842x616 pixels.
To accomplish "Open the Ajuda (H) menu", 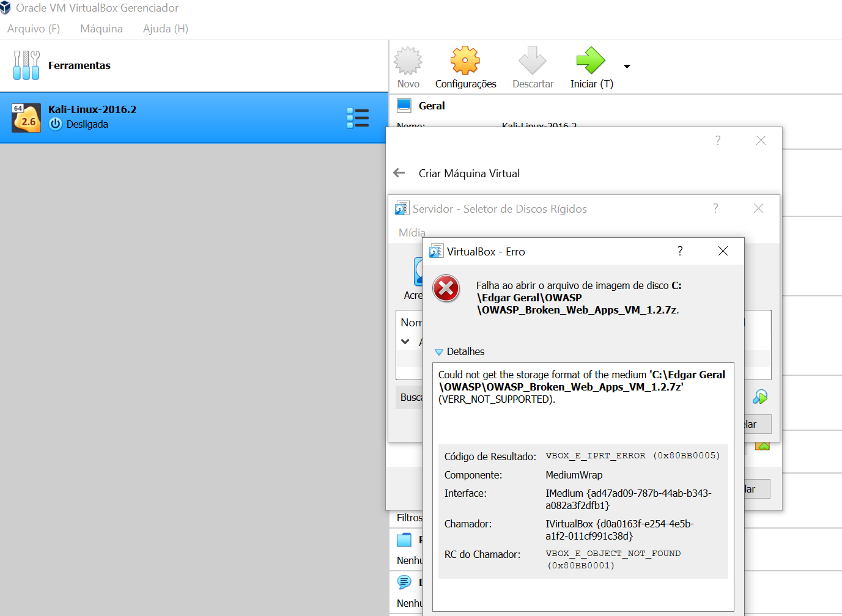I will pyautogui.click(x=166, y=29).
